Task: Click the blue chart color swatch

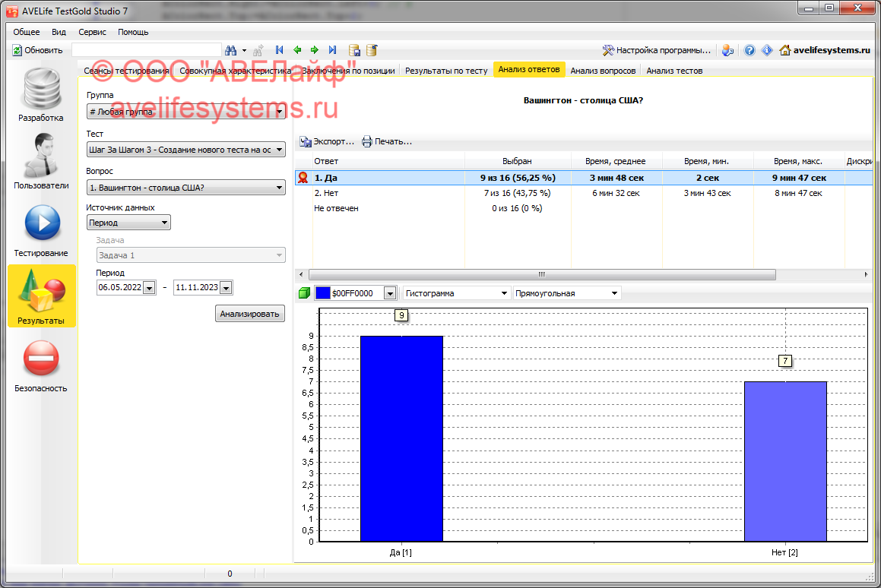Action: tap(322, 293)
